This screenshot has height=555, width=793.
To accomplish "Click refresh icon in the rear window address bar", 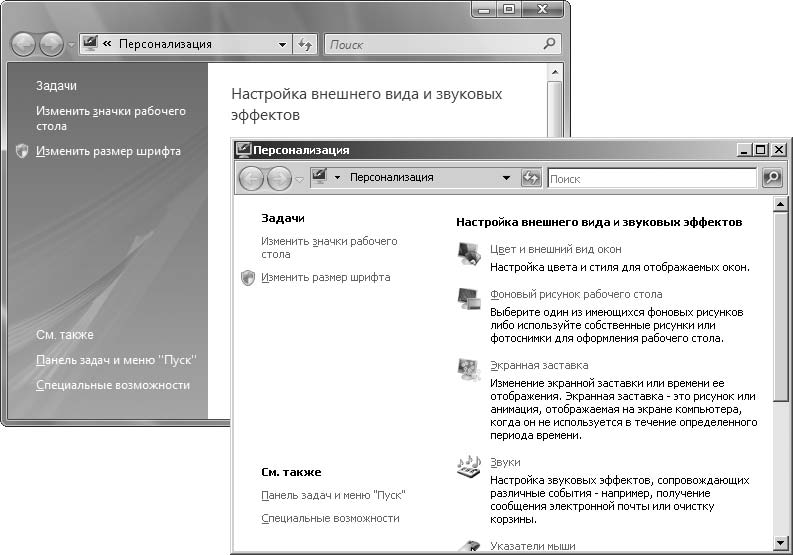I will [x=305, y=45].
